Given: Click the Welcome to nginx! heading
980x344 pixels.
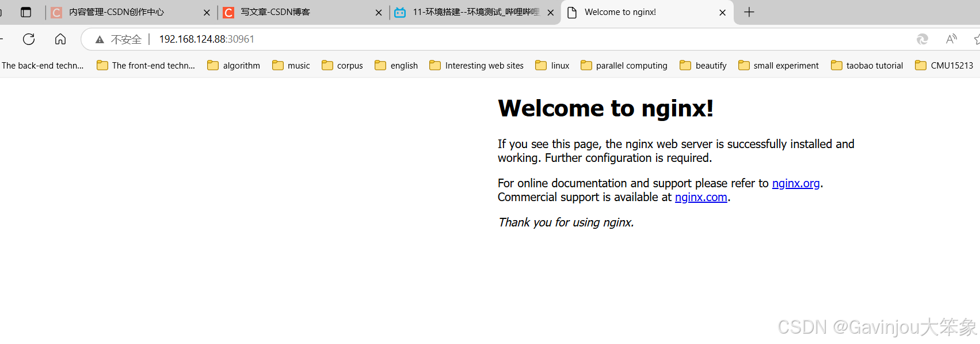Looking at the screenshot, I should click(605, 108).
